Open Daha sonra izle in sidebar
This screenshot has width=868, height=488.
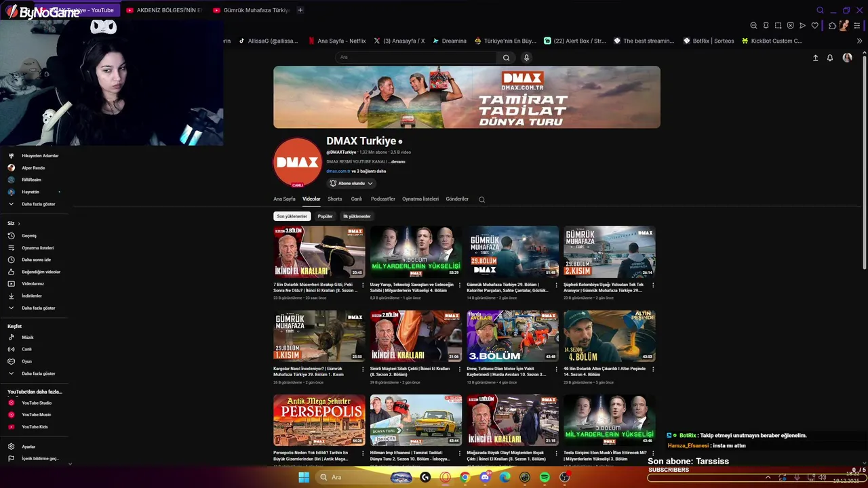coord(37,260)
